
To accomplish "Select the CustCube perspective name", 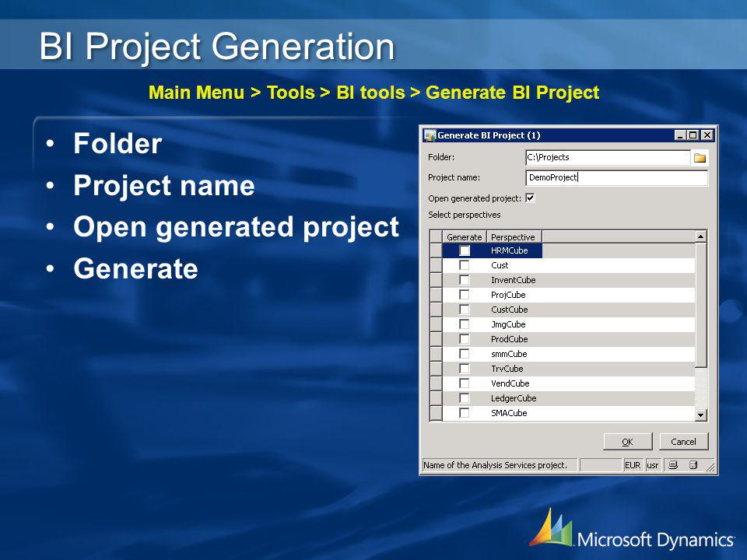I will click(x=509, y=310).
